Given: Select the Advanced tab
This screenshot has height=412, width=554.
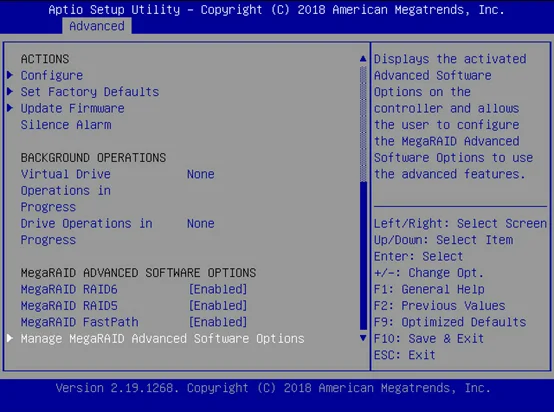Looking at the screenshot, I should point(97,26).
